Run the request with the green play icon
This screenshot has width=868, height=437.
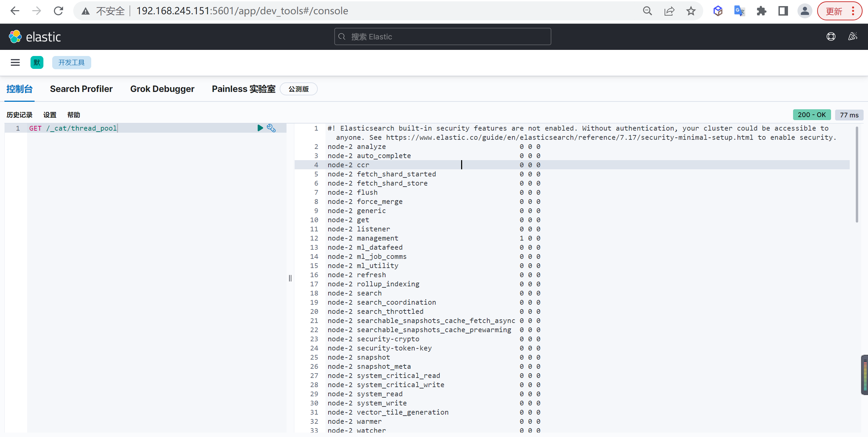pos(260,128)
